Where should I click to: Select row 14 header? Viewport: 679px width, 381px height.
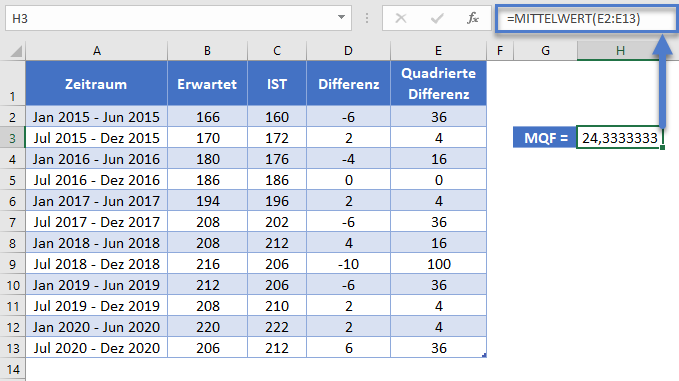(x=13, y=369)
